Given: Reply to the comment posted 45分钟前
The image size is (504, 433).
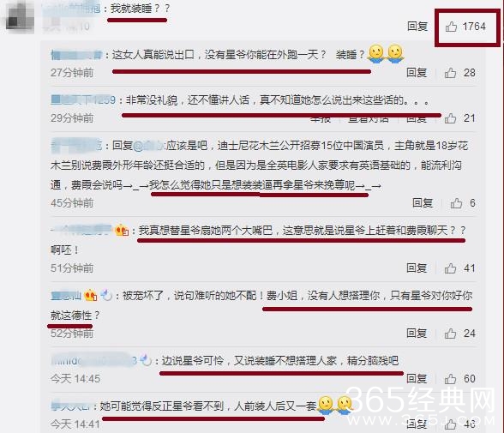Looking at the screenshot, I should 423,203.
